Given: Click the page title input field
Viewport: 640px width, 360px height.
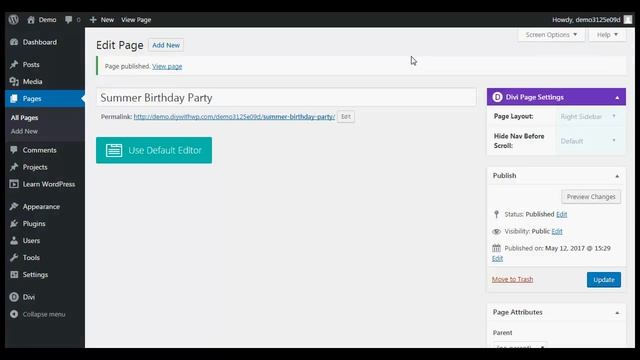Looking at the screenshot, I should pyautogui.click(x=286, y=98).
